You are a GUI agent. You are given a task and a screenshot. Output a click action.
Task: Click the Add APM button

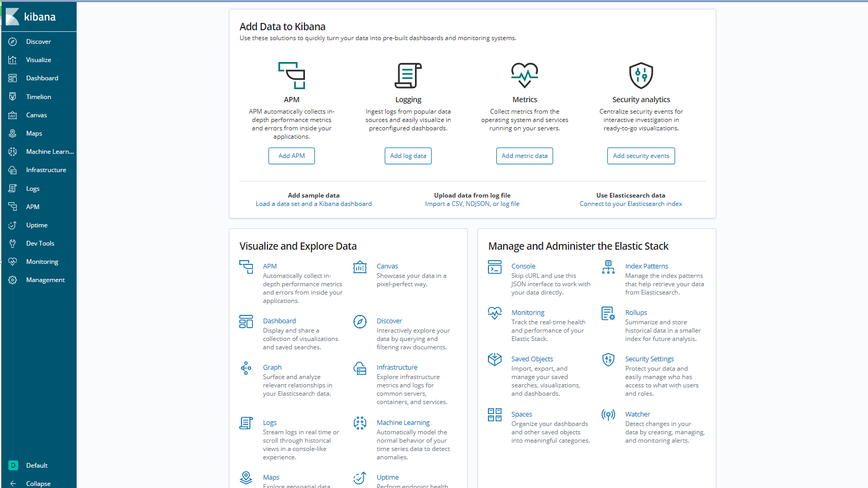pos(291,156)
